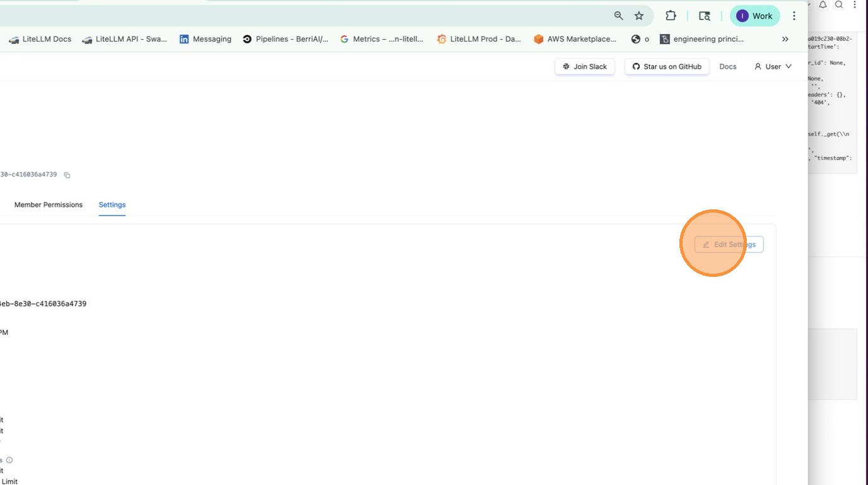The image size is (868, 485).
Task: Open the LiteLLM Prod Grafana bookmark
Action: tap(479, 39)
